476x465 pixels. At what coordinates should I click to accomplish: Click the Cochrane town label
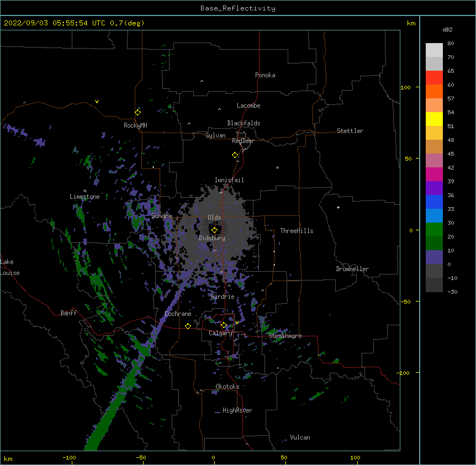pos(178,314)
